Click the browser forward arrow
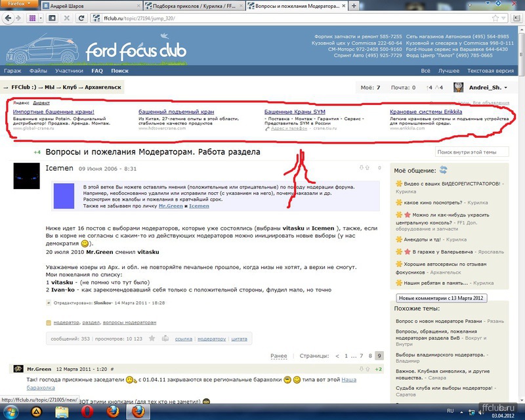This screenshot has height=420, width=525. [18, 18]
